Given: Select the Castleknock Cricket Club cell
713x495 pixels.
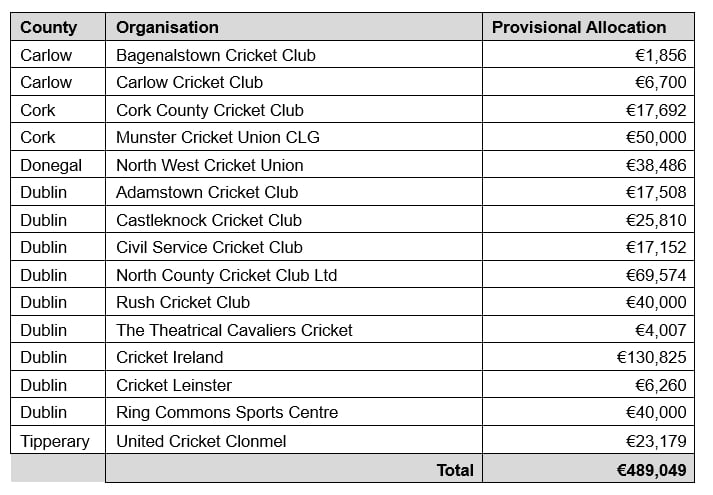Looking at the screenshot, I should point(208,220).
